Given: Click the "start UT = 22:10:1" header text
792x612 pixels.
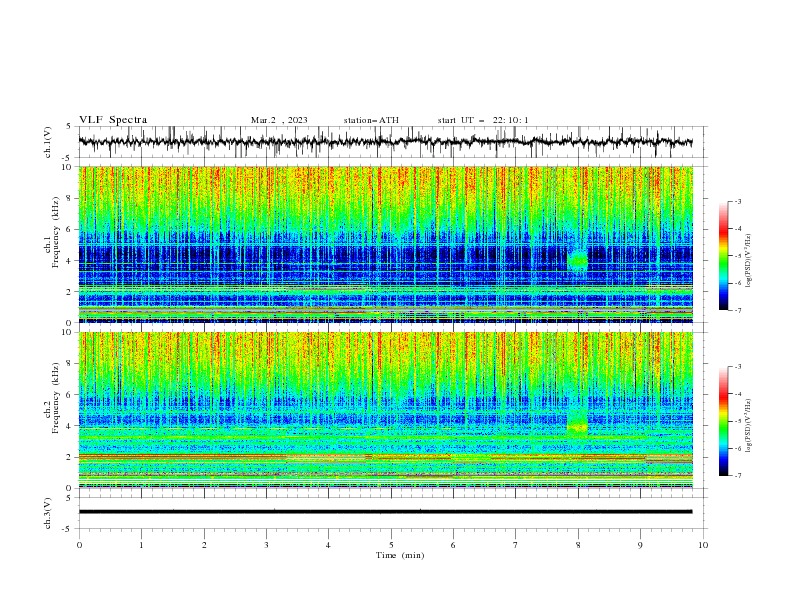Looking at the screenshot, I should 483,120.
